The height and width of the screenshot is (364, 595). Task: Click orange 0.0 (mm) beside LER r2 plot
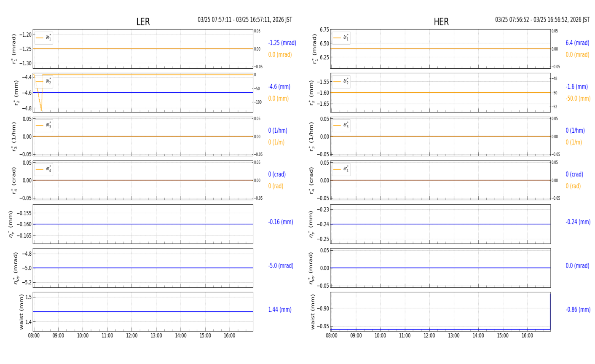(x=279, y=99)
